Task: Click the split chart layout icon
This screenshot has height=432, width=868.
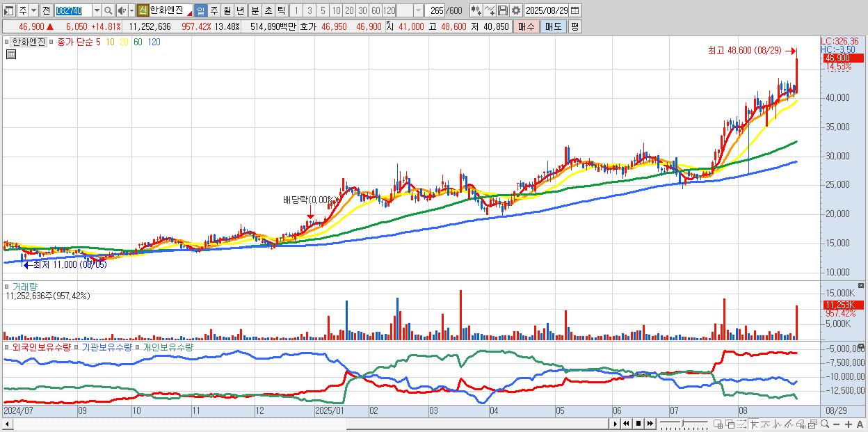Action: point(718,424)
